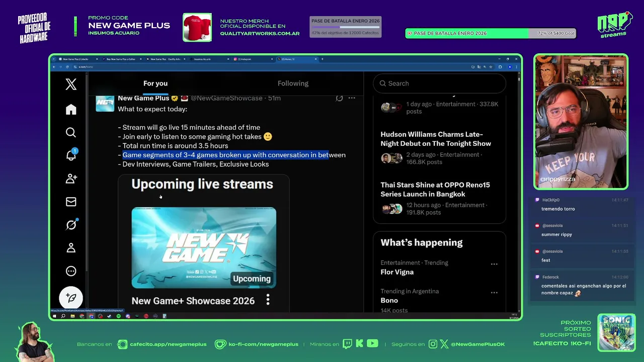Click the browser back arrow
This screenshot has width=644, height=362.
tap(55, 67)
